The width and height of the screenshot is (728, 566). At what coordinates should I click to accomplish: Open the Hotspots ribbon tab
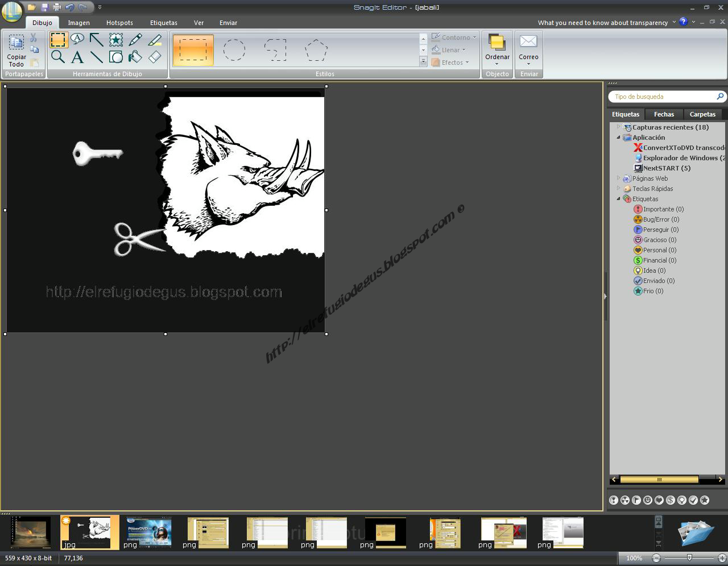[x=119, y=23]
